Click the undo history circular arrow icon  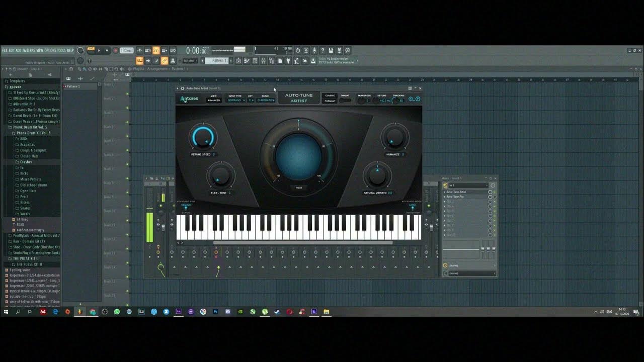(x=298, y=50)
